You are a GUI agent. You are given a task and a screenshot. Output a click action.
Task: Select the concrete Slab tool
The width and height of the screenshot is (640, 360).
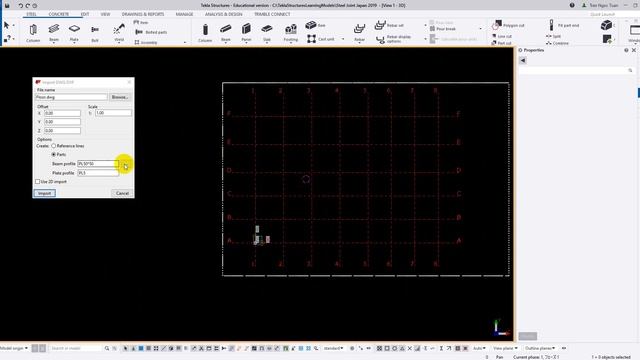pyautogui.click(x=267, y=32)
